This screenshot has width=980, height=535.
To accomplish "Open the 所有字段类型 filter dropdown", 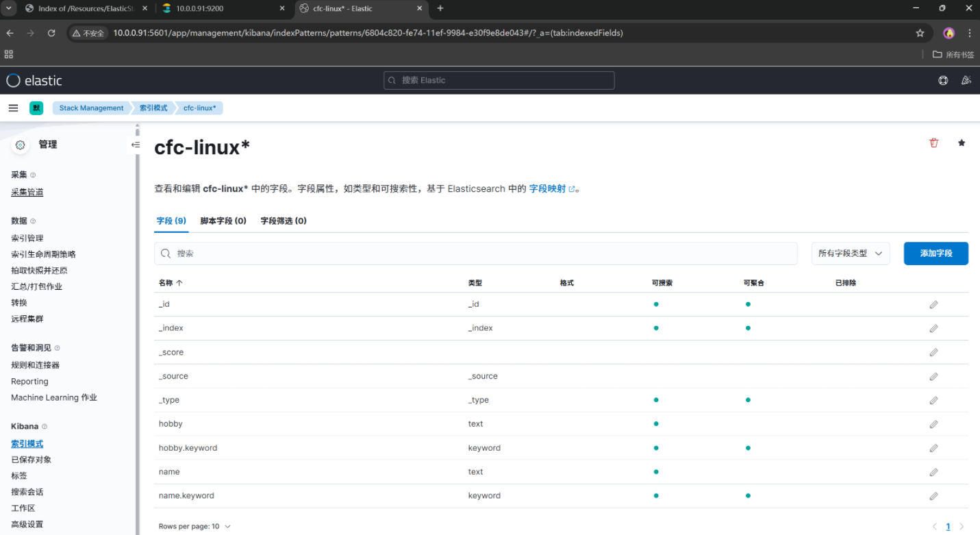I will click(x=851, y=253).
